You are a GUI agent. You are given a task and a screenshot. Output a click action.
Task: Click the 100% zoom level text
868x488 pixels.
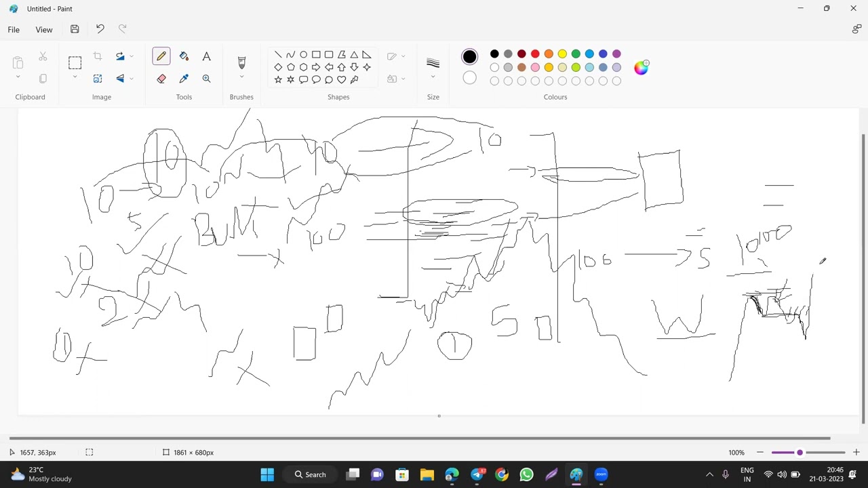click(x=736, y=452)
